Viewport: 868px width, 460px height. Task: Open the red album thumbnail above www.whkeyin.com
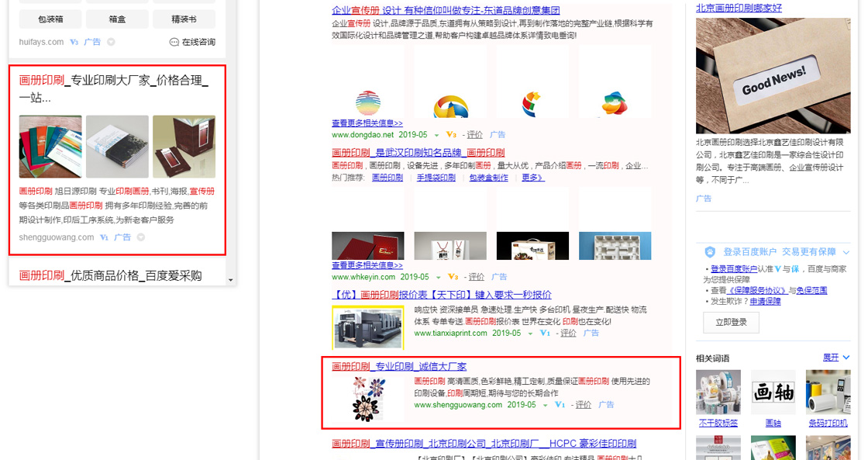pyautogui.click(x=367, y=246)
